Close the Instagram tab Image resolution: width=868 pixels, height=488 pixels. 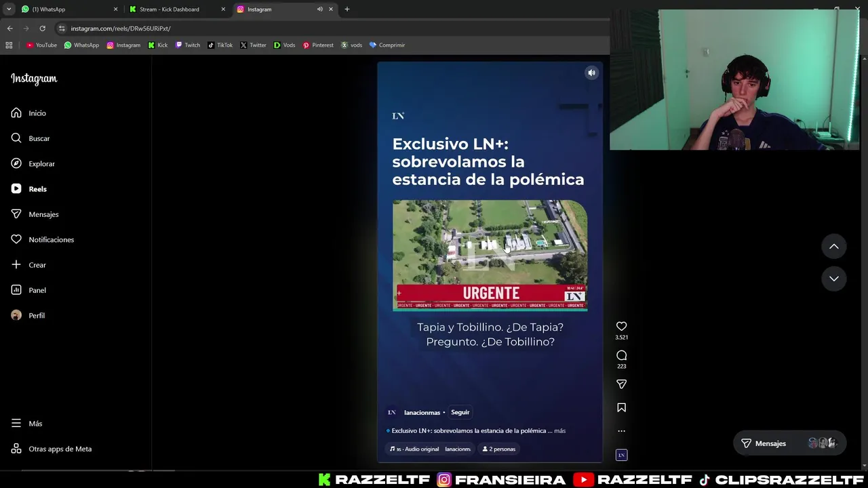(x=331, y=9)
